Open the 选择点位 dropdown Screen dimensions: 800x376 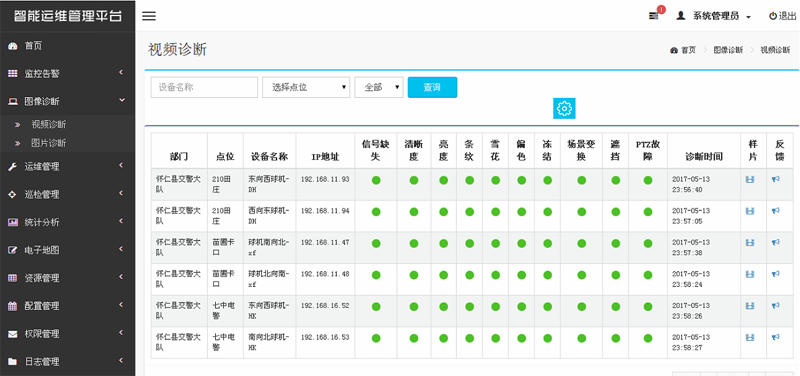click(306, 87)
